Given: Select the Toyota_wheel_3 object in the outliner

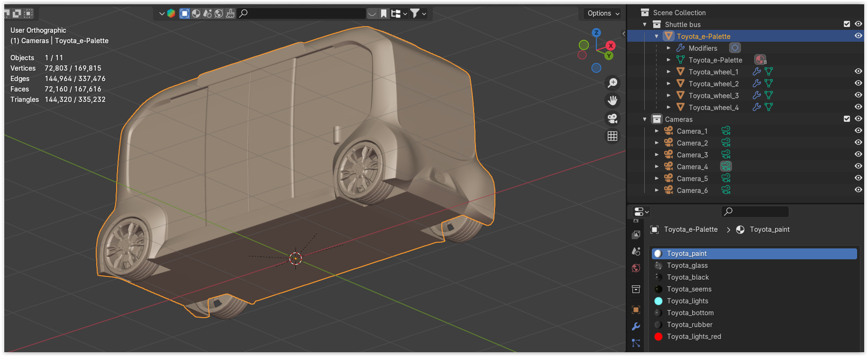Looking at the screenshot, I should click(713, 95).
